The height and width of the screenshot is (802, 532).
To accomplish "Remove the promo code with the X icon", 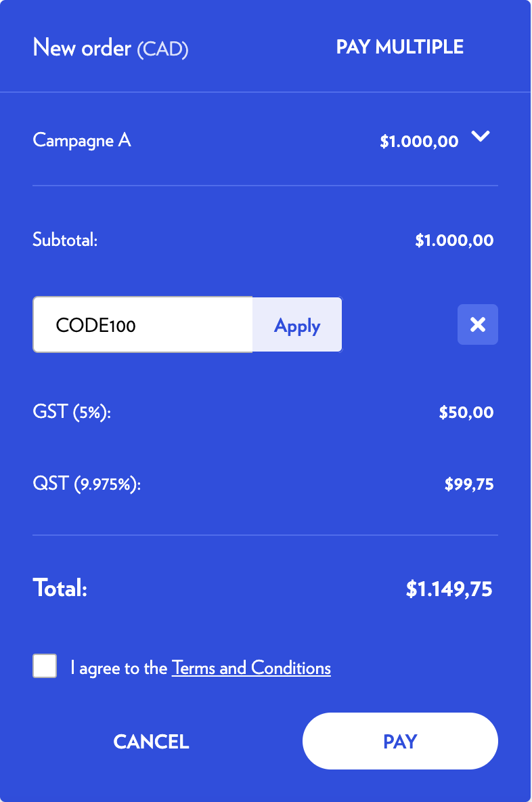I will 478,325.
